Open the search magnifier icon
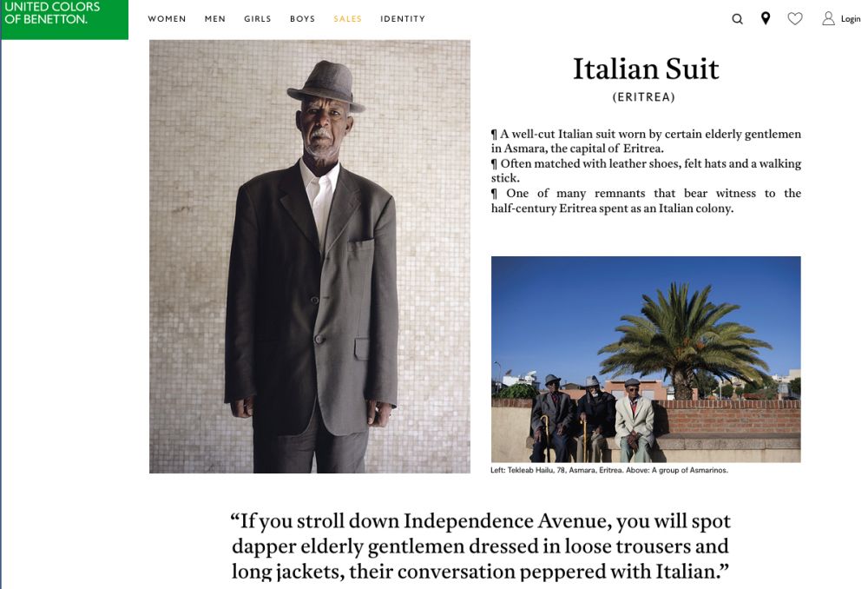The height and width of the screenshot is (589, 868). tap(737, 19)
